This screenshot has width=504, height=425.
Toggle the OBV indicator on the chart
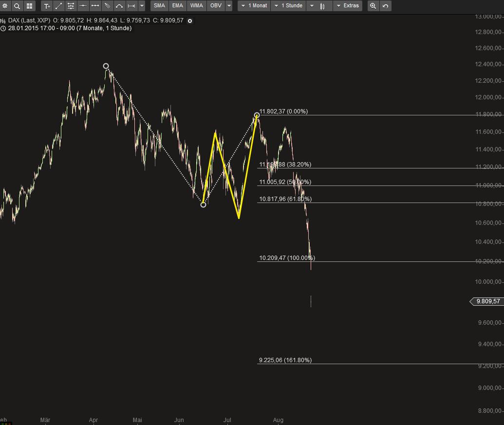[215, 6]
